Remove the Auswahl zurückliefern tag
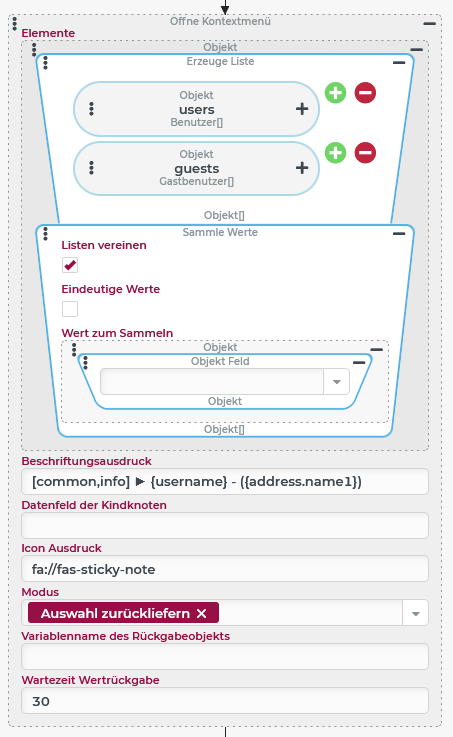This screenshot has height=737, width=453. click(x=202, y=613)
